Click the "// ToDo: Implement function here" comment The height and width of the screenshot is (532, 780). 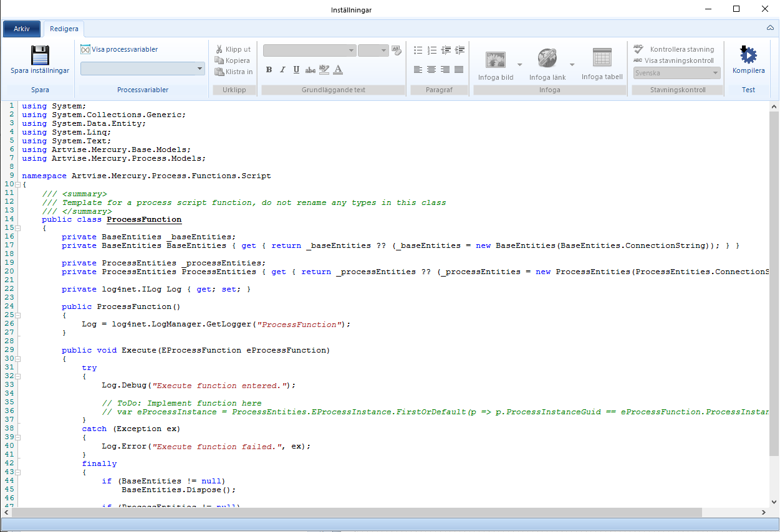[181, 402]
